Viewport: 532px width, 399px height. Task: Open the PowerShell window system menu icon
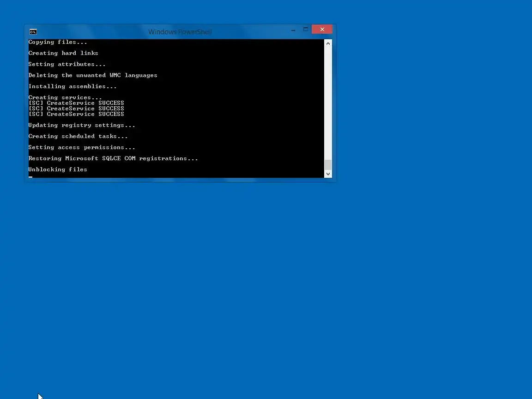pos(33,31)
